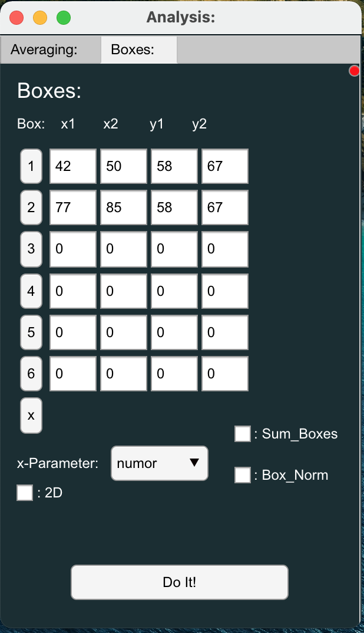Click box 3 x2 input field
Screen dimensions: 364x633
coord(124,249)
